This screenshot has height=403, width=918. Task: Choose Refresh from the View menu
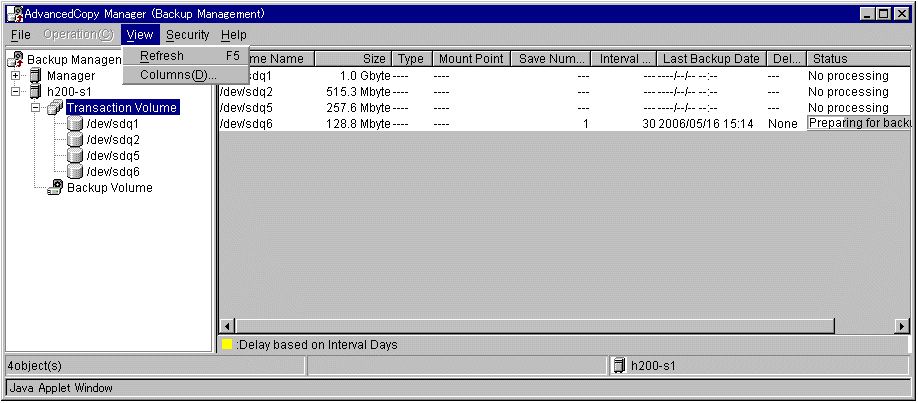[x=186, y=56]
